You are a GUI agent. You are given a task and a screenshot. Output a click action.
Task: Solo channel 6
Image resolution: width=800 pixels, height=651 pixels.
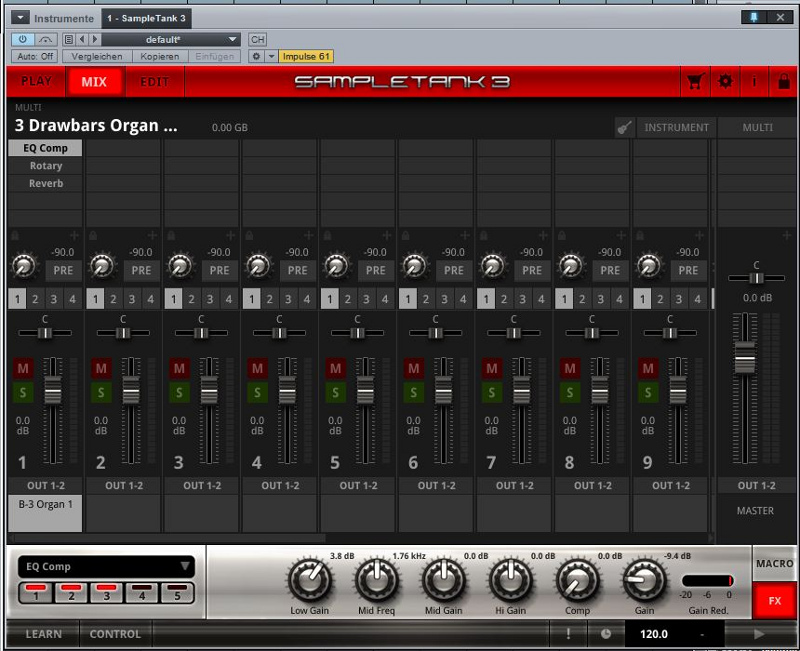point(413,392)
